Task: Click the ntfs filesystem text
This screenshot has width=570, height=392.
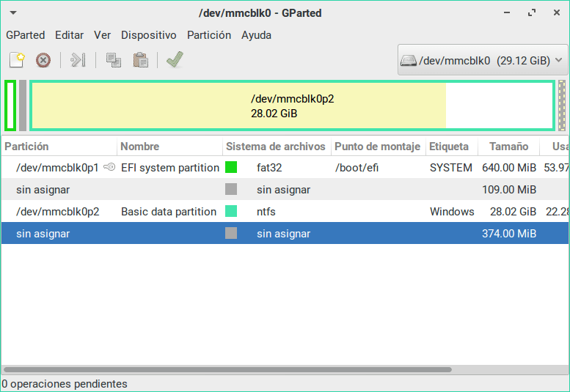Action: click(x=266, y=211)
